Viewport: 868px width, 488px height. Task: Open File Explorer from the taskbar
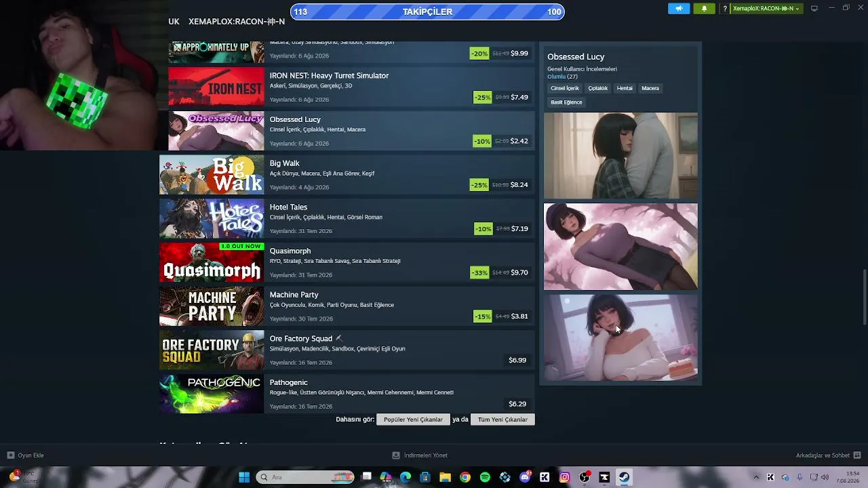pyautogui.click(x=445, y=477)
